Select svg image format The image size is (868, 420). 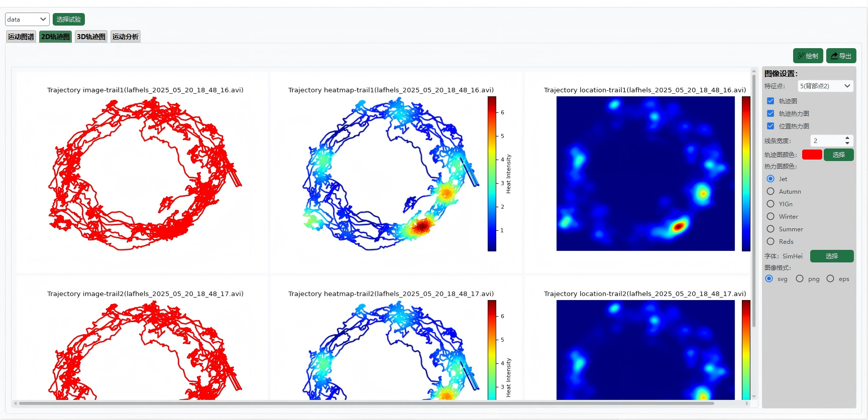tap(769, 278)
